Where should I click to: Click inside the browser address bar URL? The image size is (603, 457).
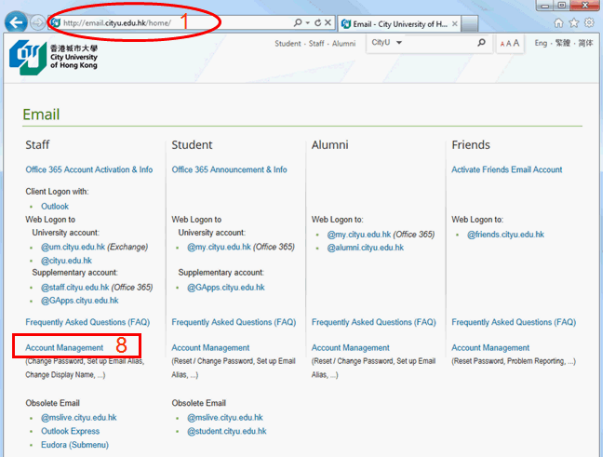click(x=170, y=21)
